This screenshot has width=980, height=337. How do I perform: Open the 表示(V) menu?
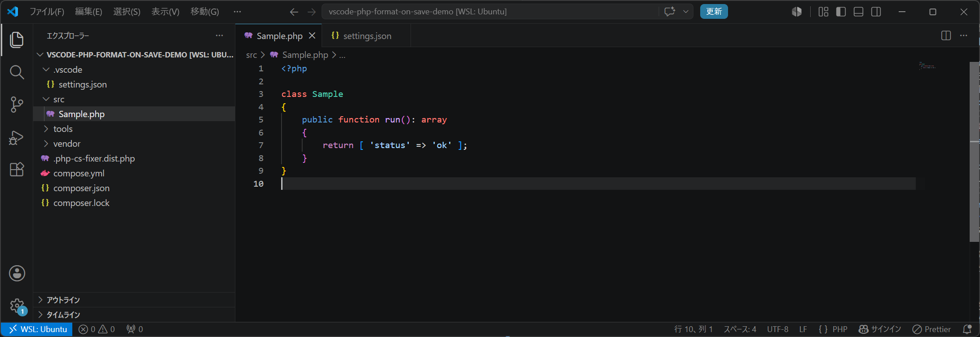(165, 12)
